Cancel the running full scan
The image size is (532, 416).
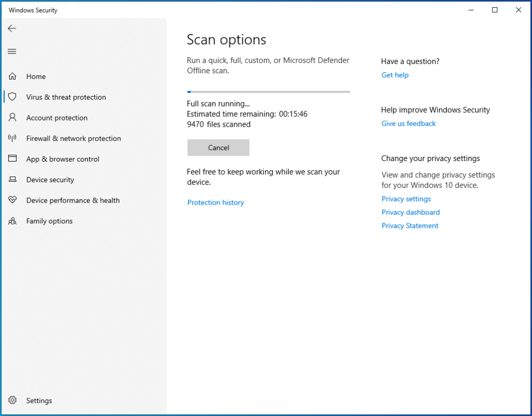[218, 147]
